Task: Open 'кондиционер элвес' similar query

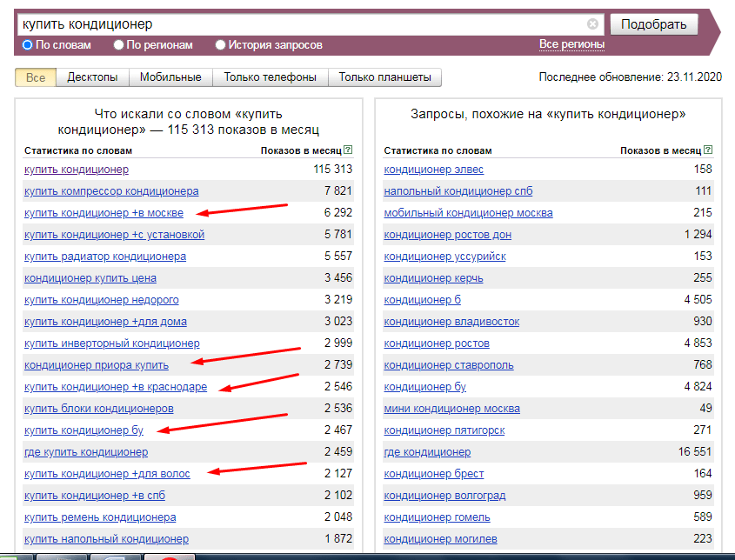Action: point(433,170)
